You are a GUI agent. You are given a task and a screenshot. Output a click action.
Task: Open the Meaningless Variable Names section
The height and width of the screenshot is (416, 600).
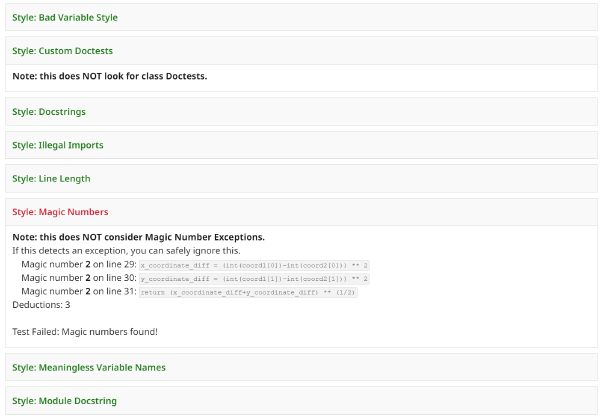tap(88, 367)
